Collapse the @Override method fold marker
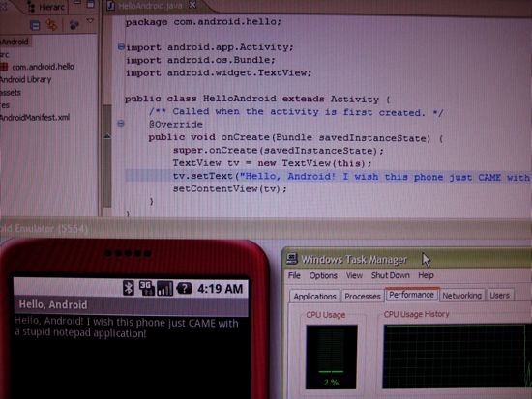 click(x=121, y=124)
